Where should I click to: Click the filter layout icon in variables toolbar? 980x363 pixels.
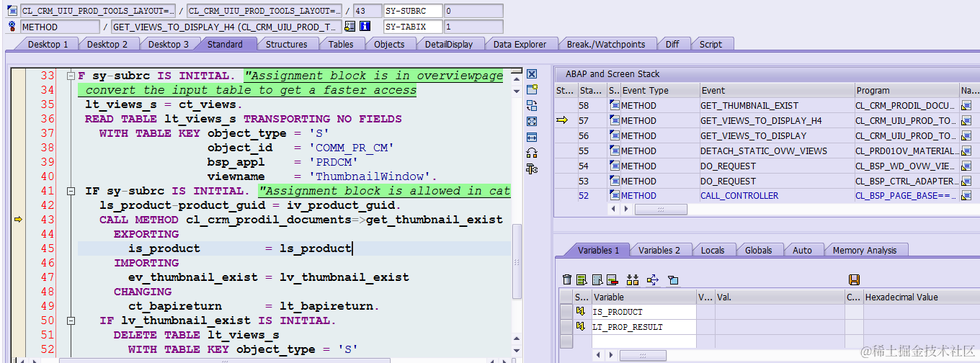click(x=673, y=279)
